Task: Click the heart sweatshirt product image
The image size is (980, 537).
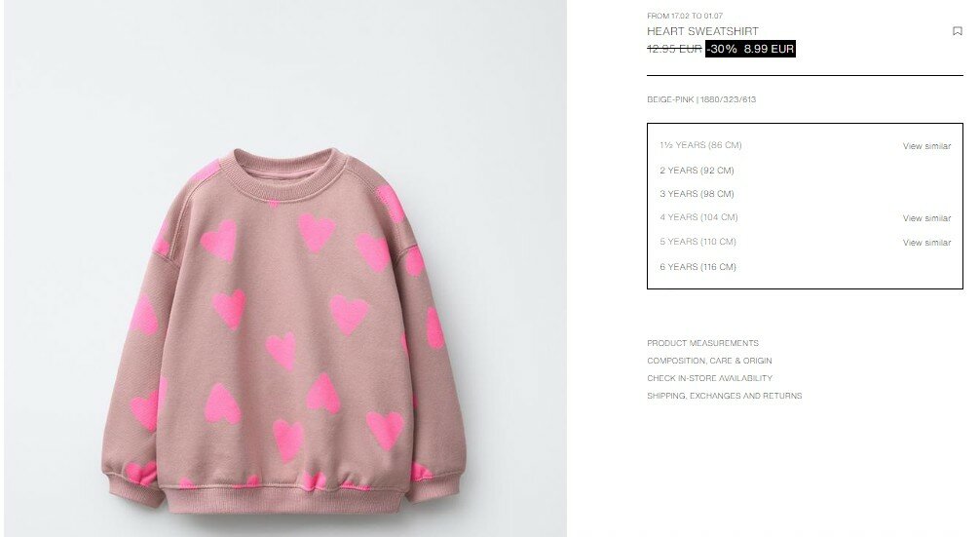Action: coord(285,268)
